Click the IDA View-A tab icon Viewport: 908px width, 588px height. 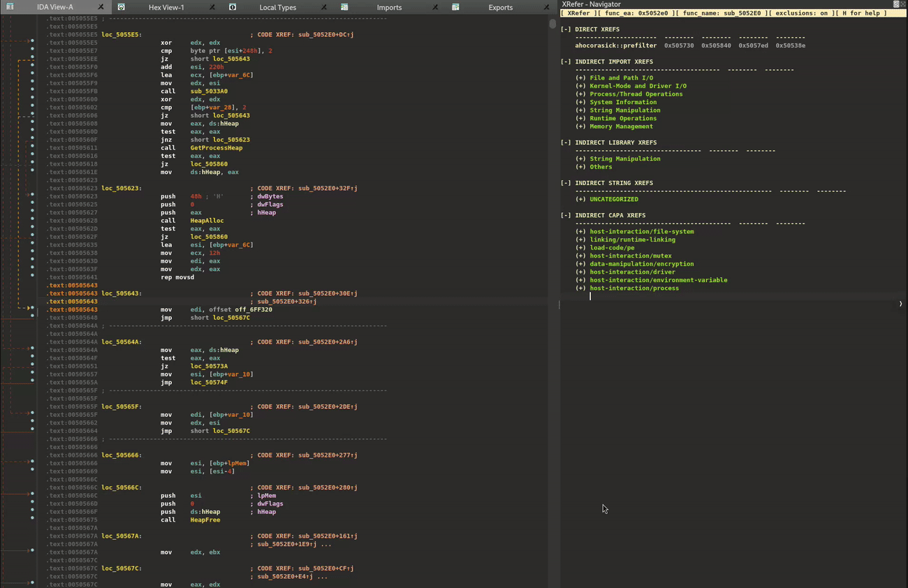(x=10, y=7)
